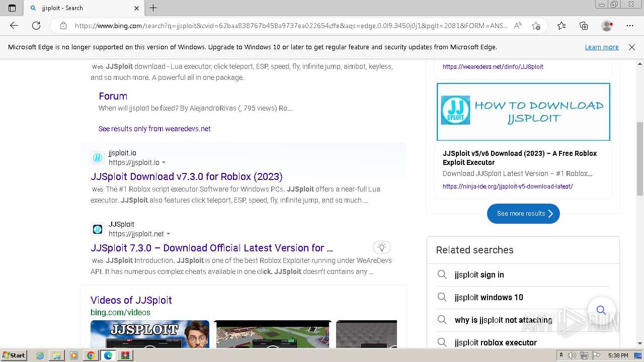Open the profile avatar icon

point(607,26)
